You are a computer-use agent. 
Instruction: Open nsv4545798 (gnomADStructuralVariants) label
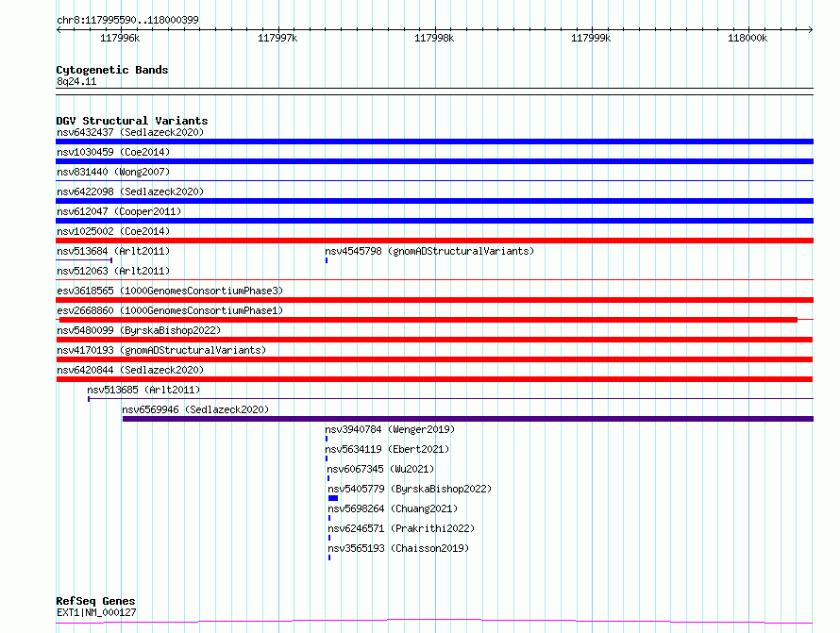click(429, 251)
